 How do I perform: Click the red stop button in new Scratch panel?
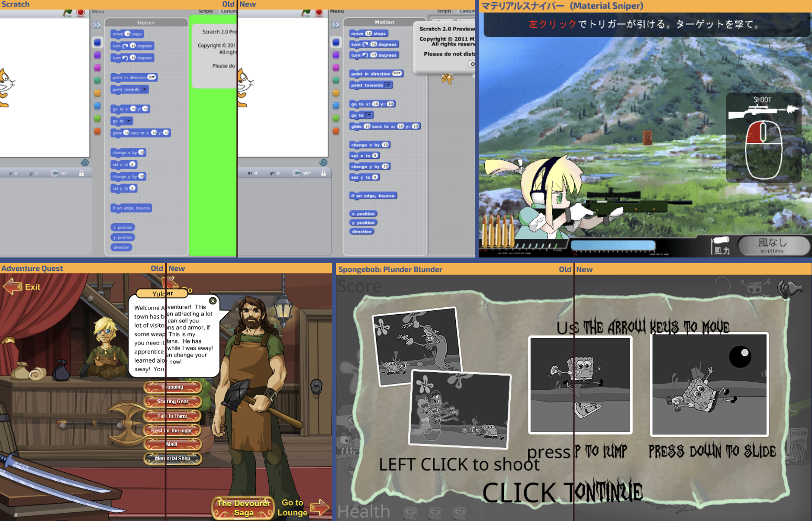click(319, 13)
